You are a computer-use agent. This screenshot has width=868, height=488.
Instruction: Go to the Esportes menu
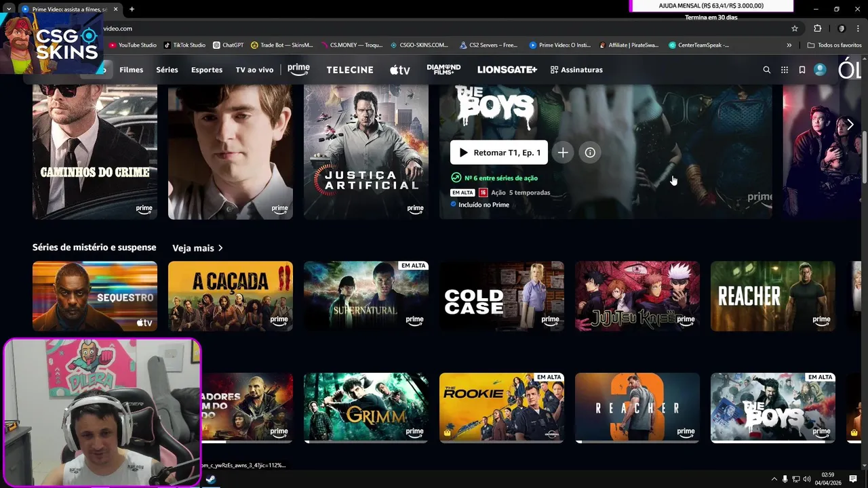[x=207, y=70]
